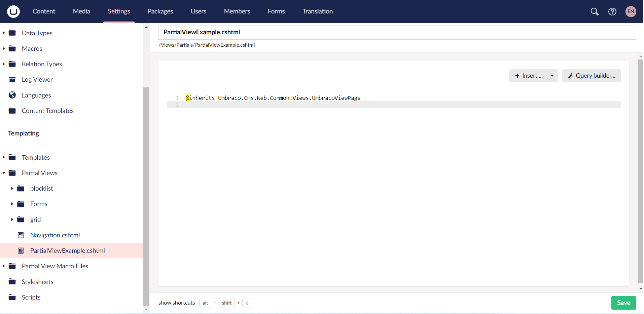Save the partial view
The width and height of the screenshot is (644, 314).
[x=623, y=303]
